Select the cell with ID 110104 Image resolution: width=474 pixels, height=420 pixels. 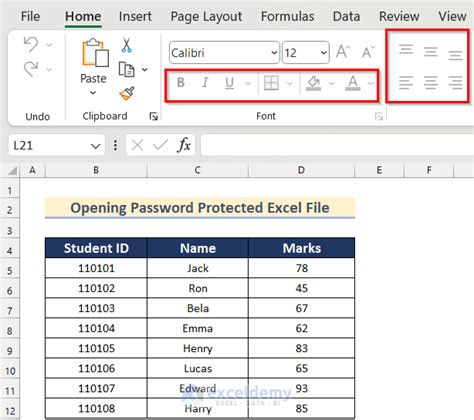click(x=96, y=328)
